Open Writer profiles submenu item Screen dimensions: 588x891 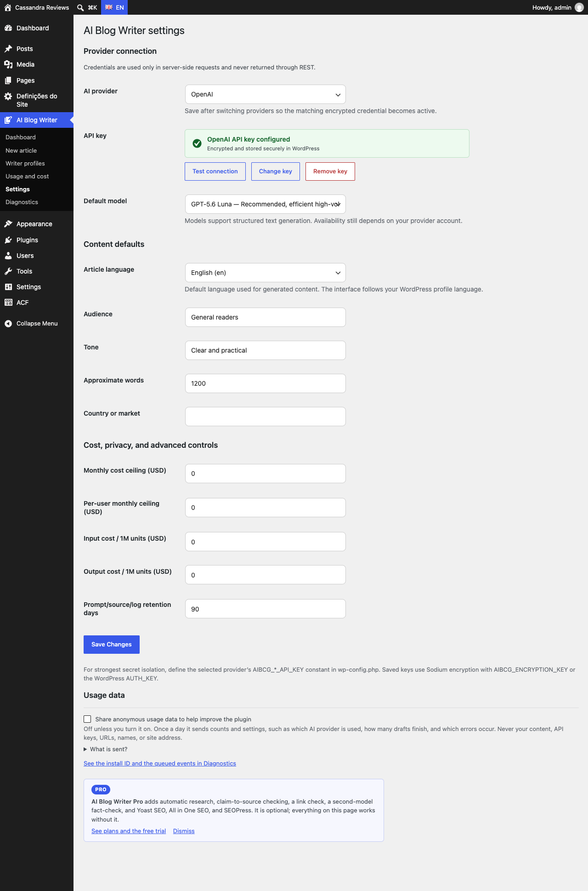tap(25, 163)
